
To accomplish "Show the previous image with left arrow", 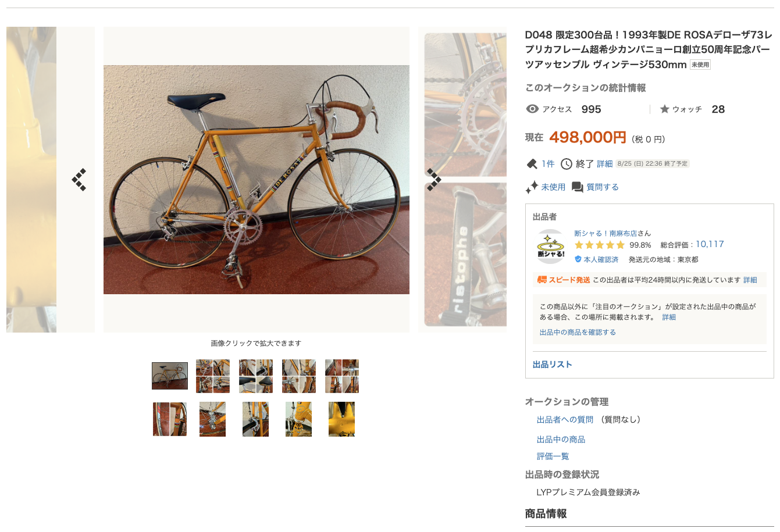I will 79,180.
